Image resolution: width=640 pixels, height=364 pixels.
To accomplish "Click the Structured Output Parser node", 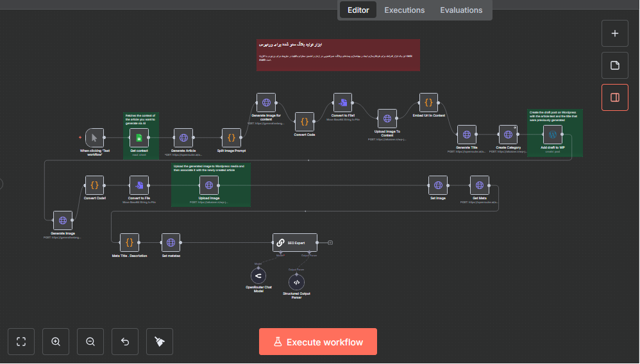I will tap(296, 282).
